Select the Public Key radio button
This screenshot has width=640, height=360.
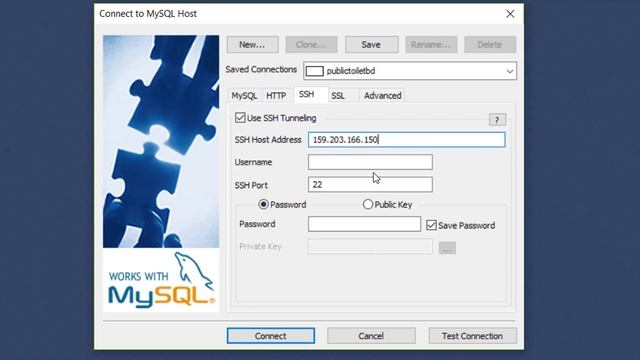coord(368,204)
